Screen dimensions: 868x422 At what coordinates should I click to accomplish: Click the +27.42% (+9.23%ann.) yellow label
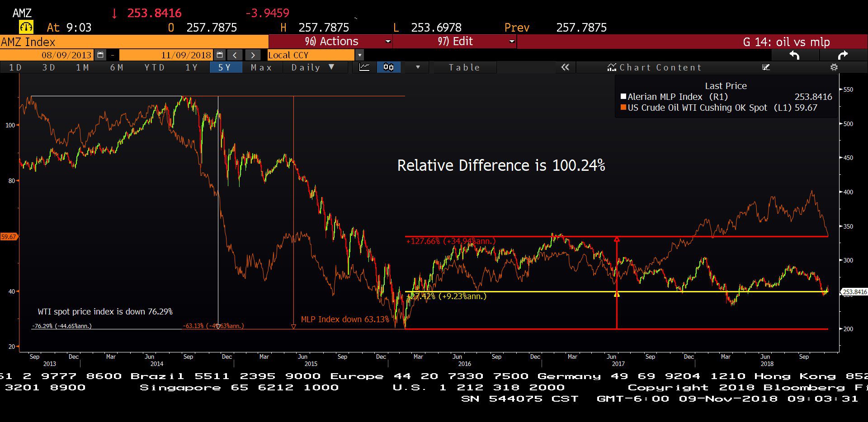point(447,296)
